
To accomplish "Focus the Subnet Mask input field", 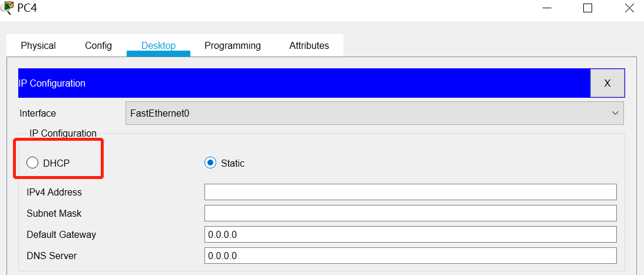I will [410, 213].
